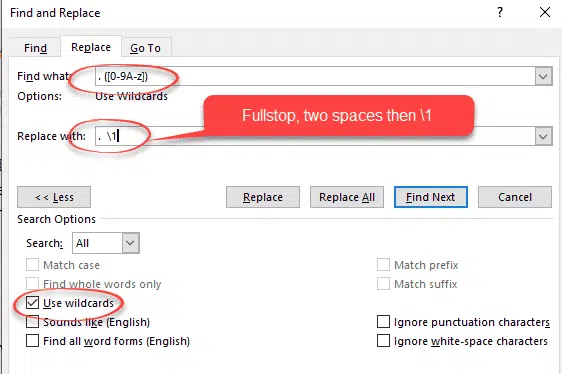
Task: Enable Ignore punctuation characters
Action: coord(383,322)
